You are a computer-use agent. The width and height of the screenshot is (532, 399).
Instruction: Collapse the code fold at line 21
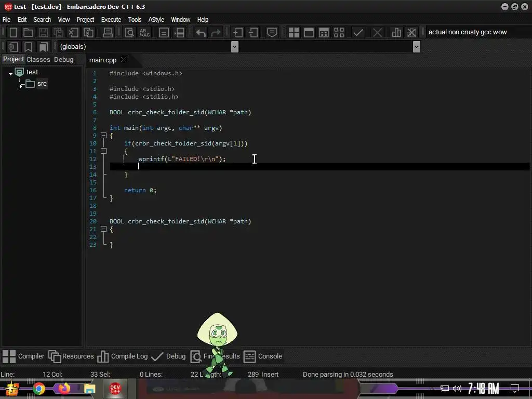click(104, 229)
